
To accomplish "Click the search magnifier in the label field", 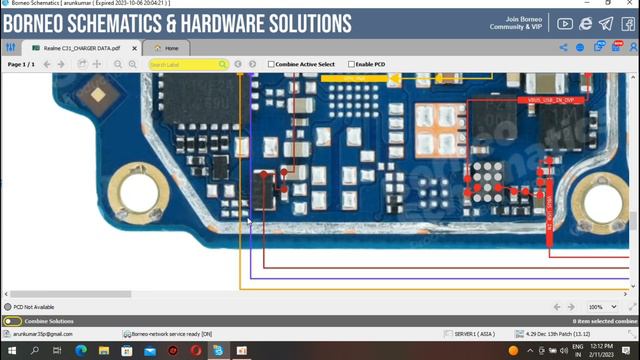I will (x=222, y=64).
